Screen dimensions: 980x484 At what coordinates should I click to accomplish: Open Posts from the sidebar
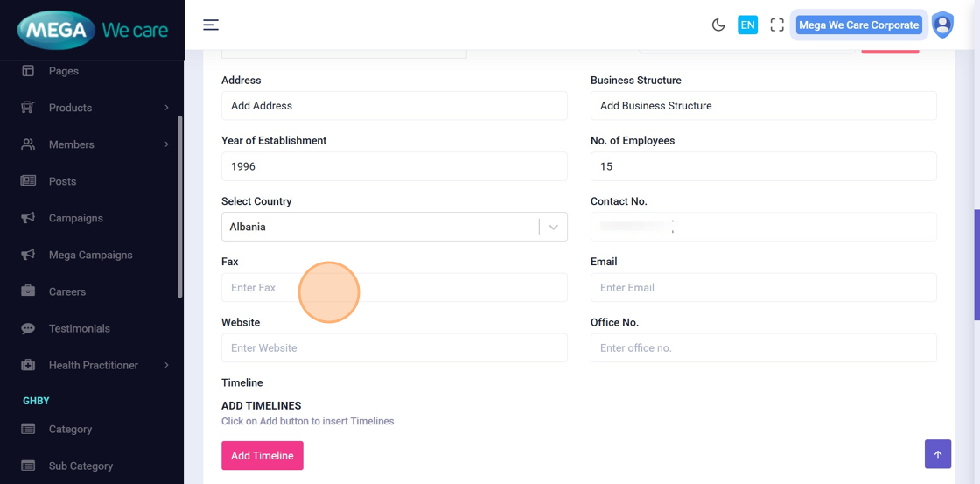tap(62, 181)
